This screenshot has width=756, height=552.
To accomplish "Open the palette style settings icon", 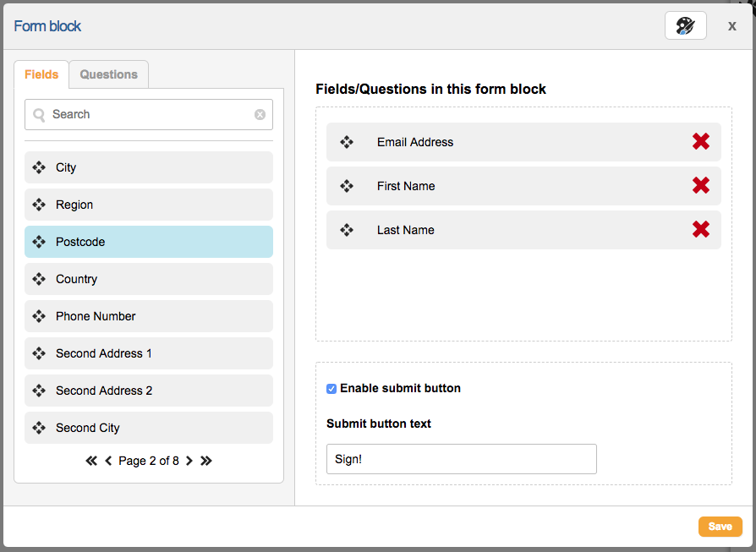I will tap(685, 26).
